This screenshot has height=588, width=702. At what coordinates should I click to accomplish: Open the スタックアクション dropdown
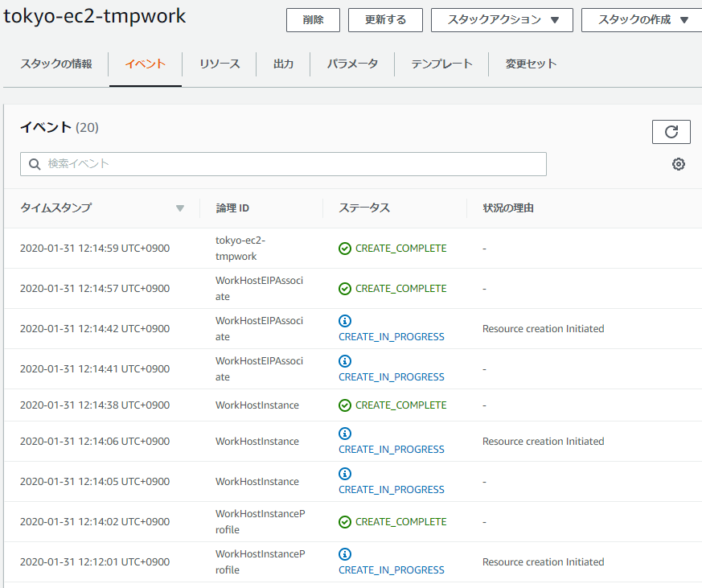(x=501, y=20)
